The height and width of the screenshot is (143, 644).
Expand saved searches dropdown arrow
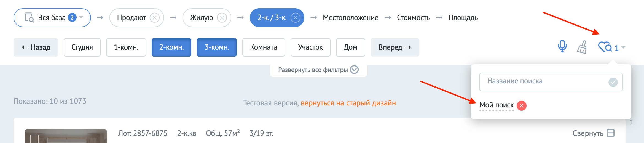(623, 48)
